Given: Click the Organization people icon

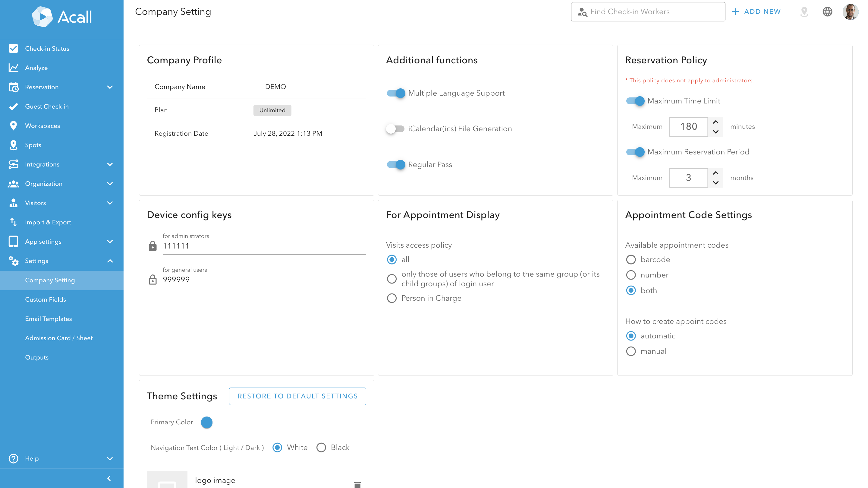Looking at the screenshot, I should [14, 184].
